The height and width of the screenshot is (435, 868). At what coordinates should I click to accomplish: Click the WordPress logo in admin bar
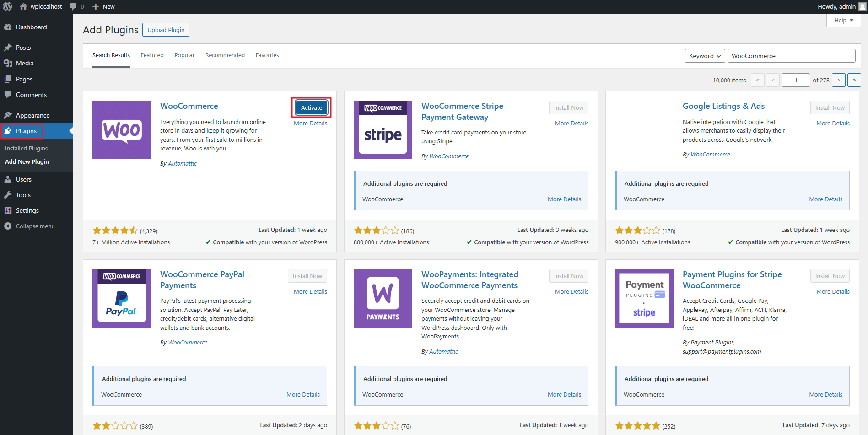(7, 6)
